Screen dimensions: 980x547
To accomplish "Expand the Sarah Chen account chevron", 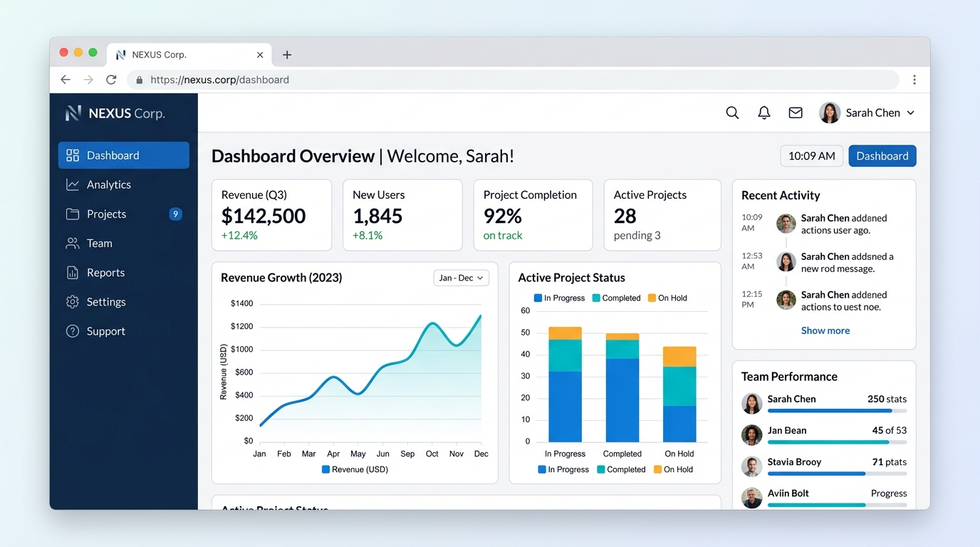I will click(x=910, y=113).
